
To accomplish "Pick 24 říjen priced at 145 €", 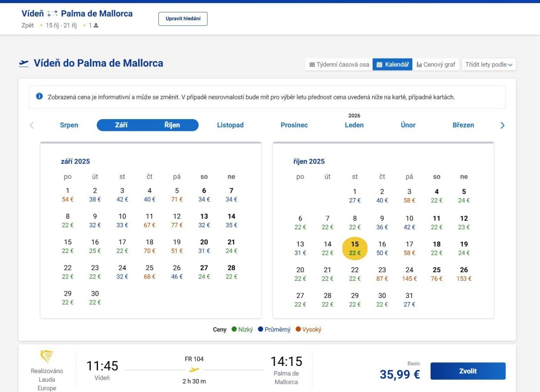I will (409, 274).
